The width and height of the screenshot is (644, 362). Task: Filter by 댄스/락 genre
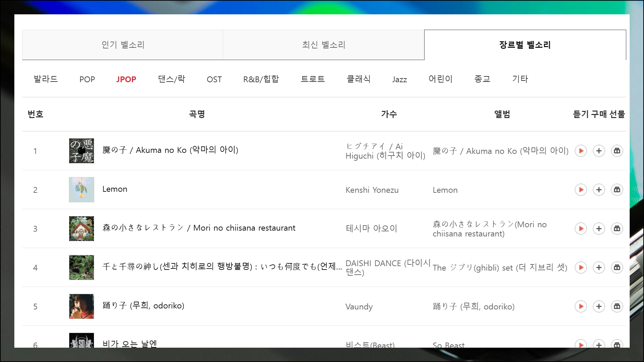pyautogui.click(x=171, y=79)
